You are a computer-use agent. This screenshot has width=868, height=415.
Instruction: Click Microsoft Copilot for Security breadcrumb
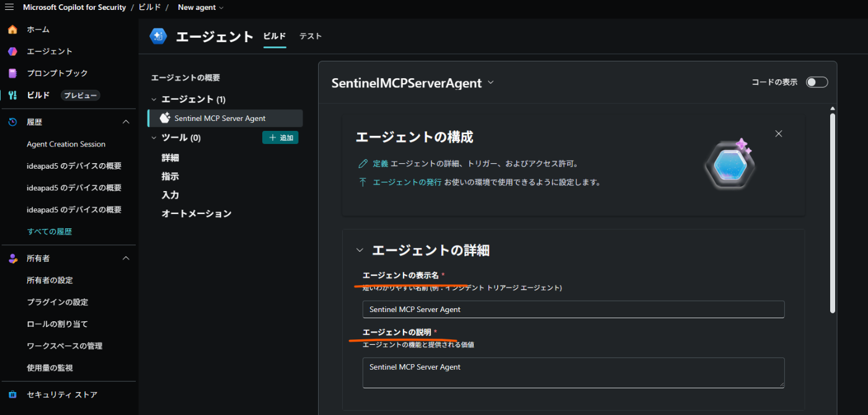74,7
